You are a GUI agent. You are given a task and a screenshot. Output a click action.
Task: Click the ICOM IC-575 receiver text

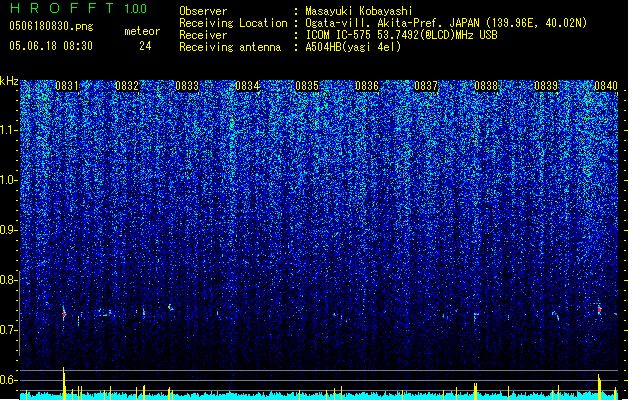[x=401, y=35]
